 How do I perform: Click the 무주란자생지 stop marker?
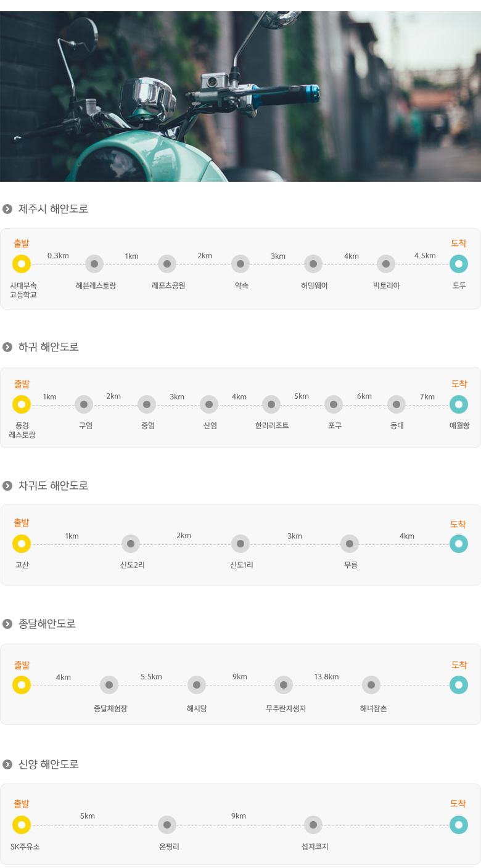pos(284,685)
